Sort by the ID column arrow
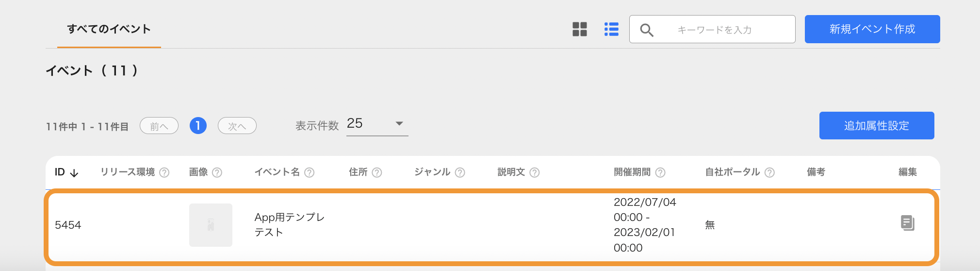The image size is (980, 271). pyautogui.click(x=74, y=173)
